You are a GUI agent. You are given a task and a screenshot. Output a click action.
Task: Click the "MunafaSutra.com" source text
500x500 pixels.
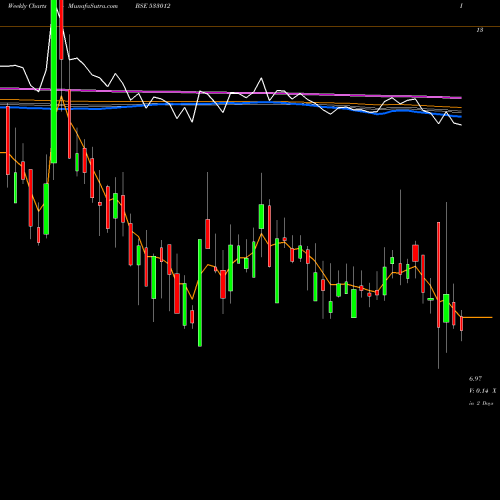93,6
